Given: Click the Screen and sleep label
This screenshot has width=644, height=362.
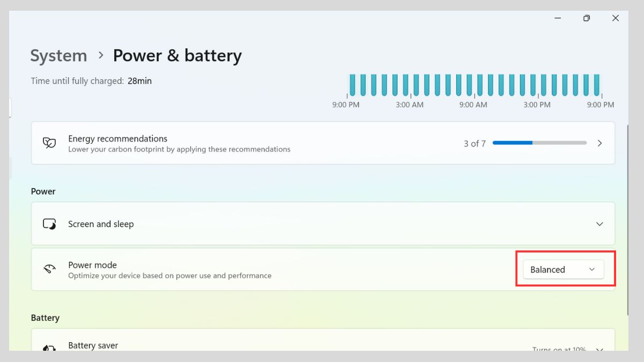Looking at the screenshot, I should point(101,224).
